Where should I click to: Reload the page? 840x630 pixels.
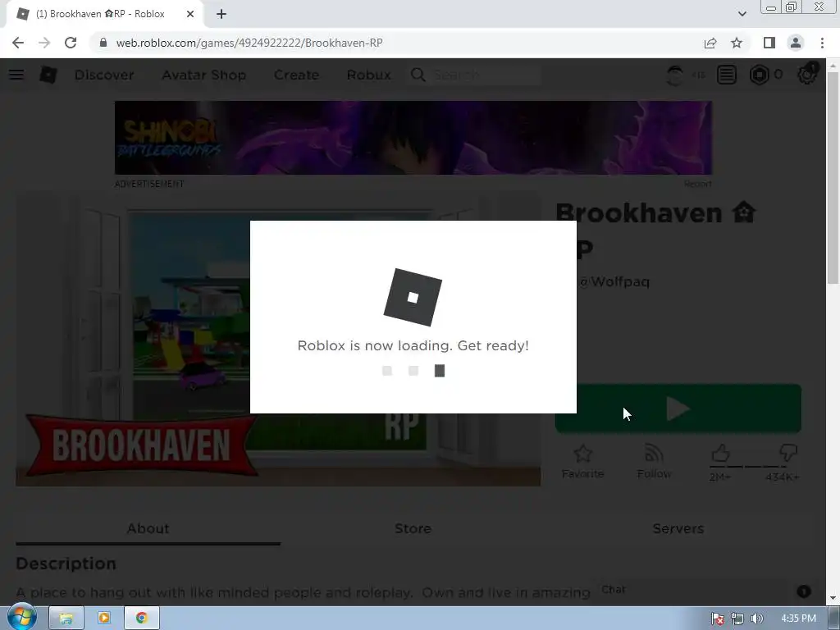click(x=71, y=43)
